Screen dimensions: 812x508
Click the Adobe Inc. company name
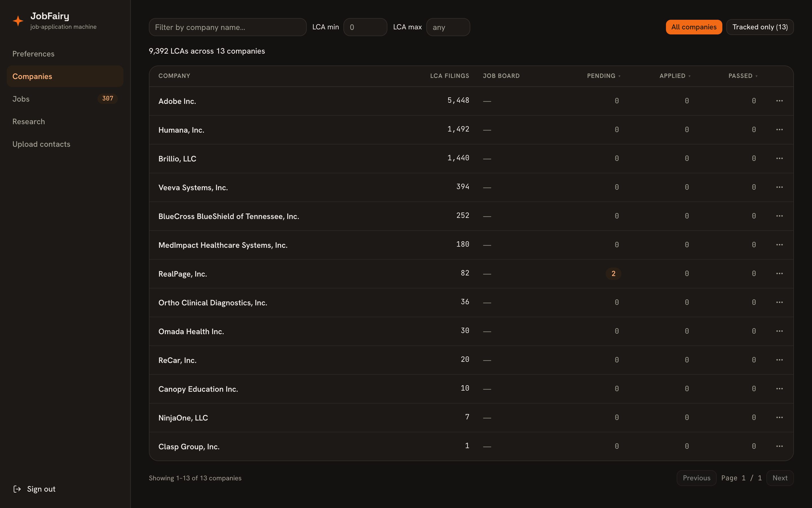177,101
